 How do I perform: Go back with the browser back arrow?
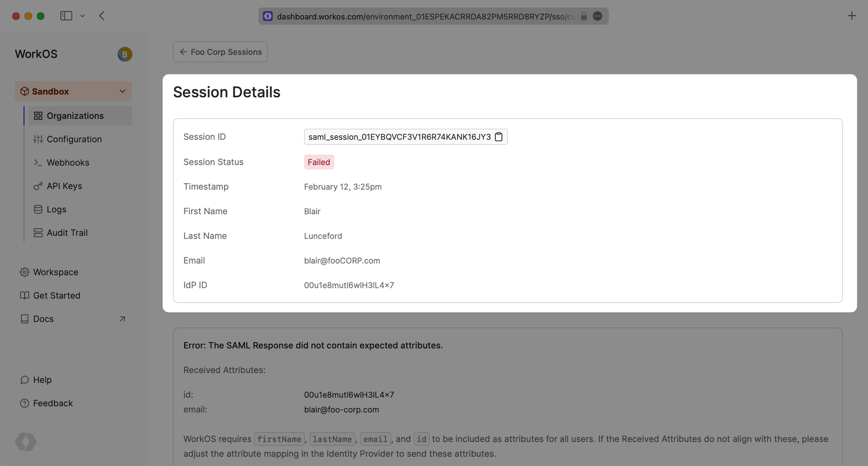102,16
